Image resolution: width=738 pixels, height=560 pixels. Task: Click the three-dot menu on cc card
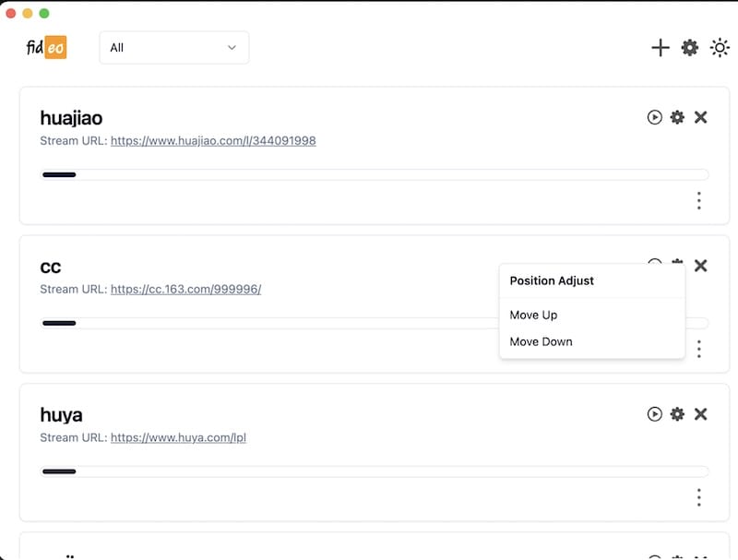pyautogui.click(x=699, y=349)
